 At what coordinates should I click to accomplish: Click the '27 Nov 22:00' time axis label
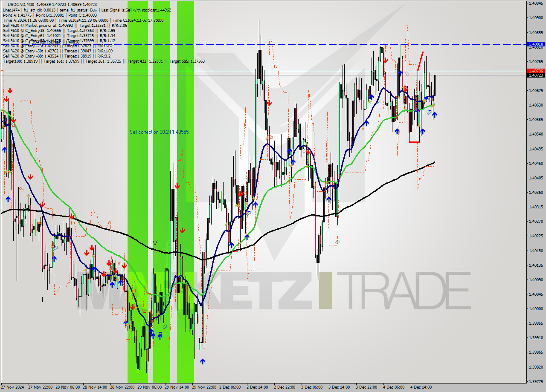pyautogui.click(x=41, y=387)
